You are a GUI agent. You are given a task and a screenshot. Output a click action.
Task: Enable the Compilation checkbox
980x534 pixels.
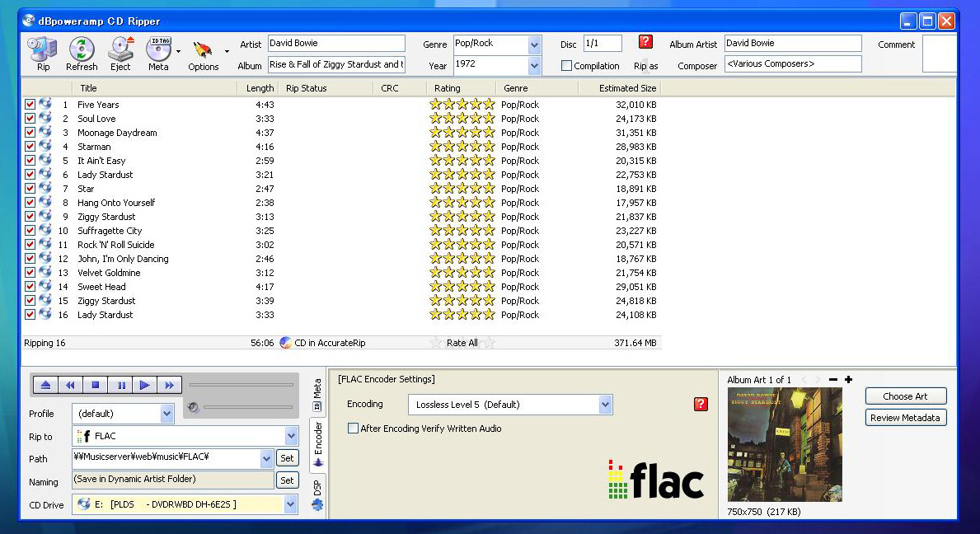(x=566, y=65)
